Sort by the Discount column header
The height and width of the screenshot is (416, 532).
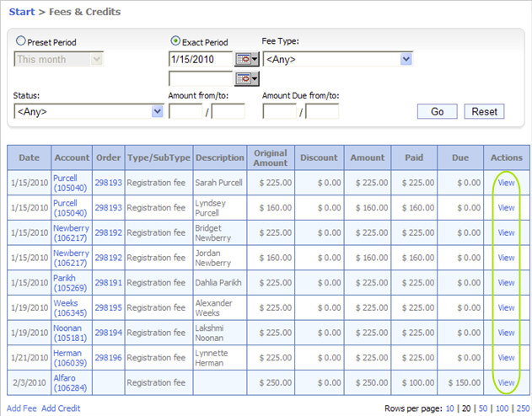pyautogui.click(x=319, y=157)
